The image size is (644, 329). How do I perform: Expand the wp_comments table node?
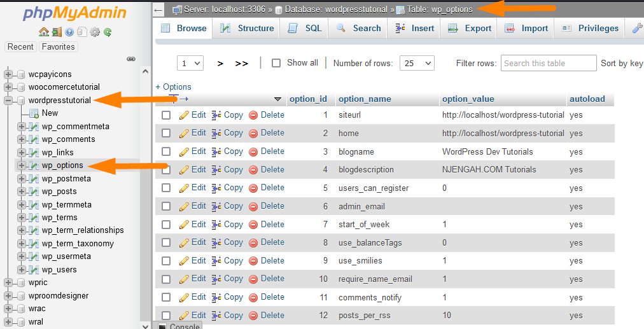pyautogui.click(x=22, y=139)
